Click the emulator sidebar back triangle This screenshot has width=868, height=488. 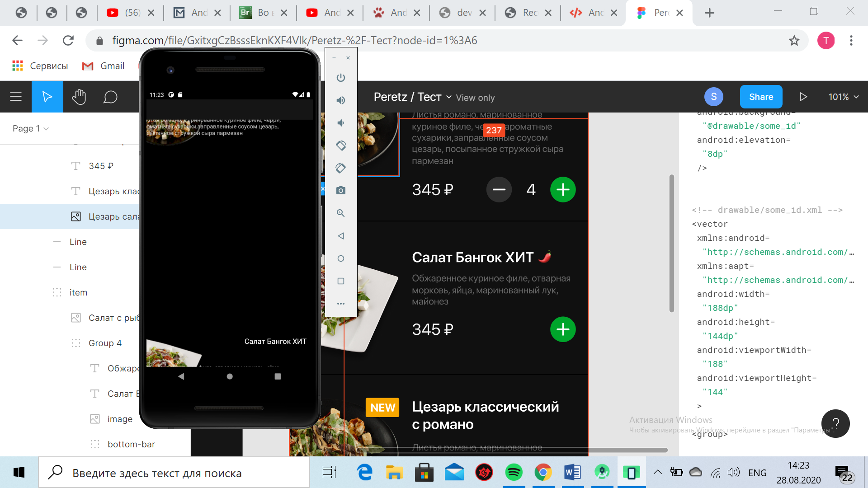tap(341, 236)
